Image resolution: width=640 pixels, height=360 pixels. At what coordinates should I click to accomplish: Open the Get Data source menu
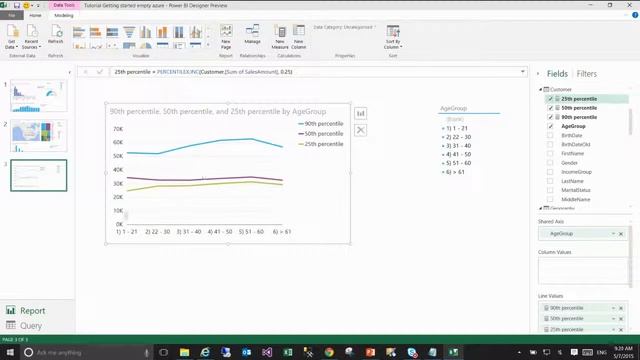12,37
